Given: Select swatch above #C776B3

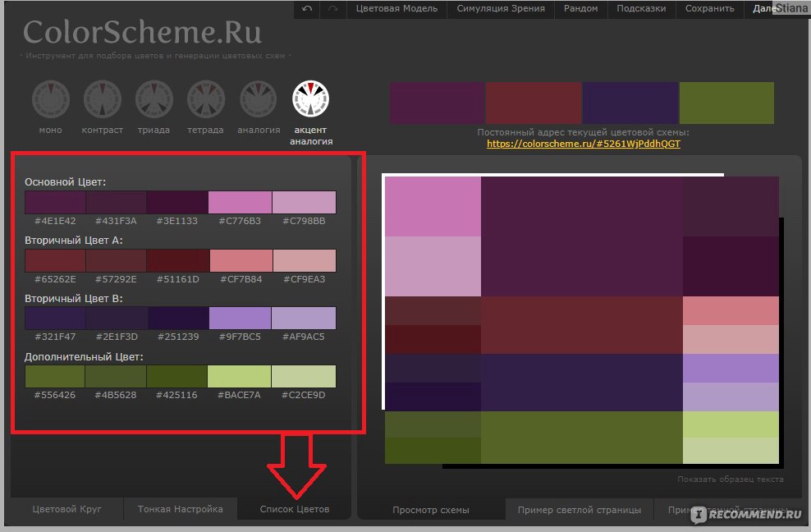Looking at the screenshot, I should [240, 202].
